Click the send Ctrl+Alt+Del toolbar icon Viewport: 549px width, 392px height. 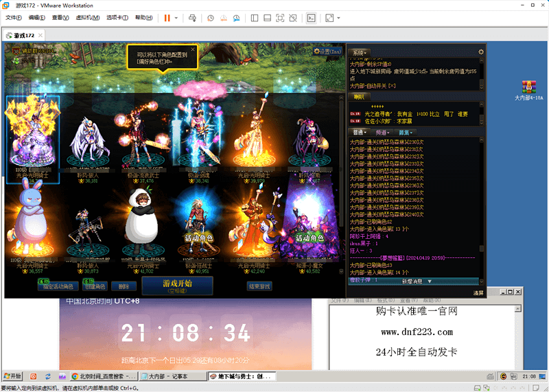192,18
